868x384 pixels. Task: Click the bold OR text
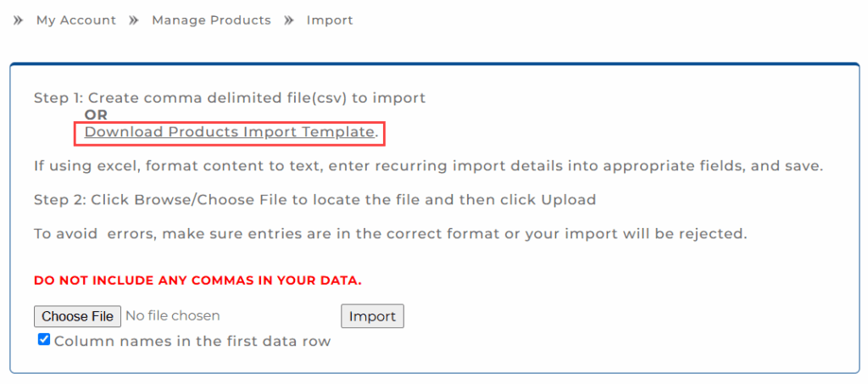pyautogui.click(x=96, y=114)
